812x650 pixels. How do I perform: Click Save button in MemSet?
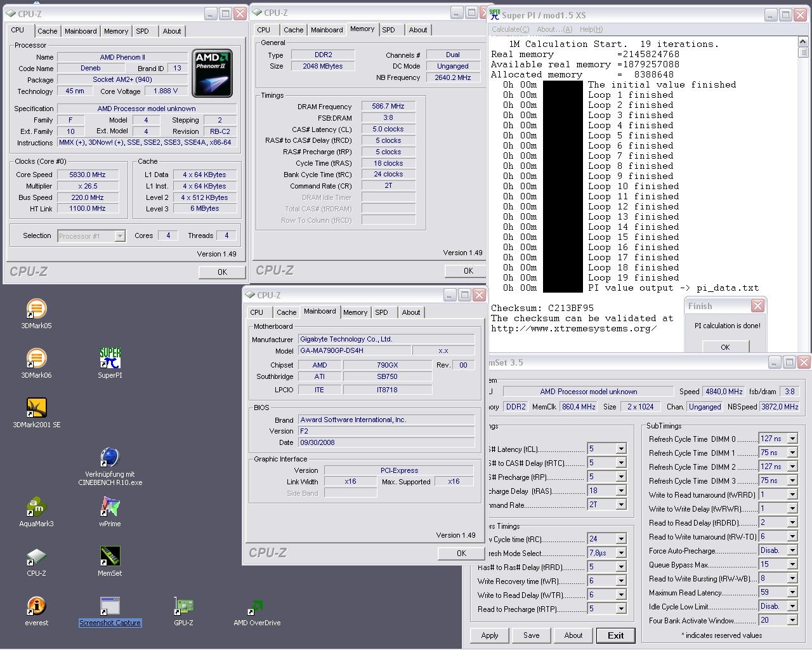pyautogui.click(x=532, y=635)
